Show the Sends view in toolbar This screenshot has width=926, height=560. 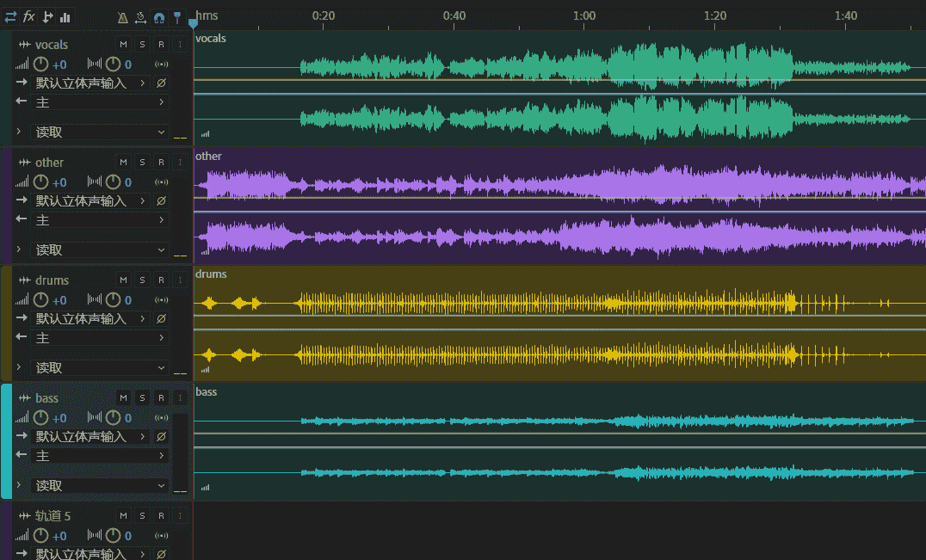tap(47, 16)
